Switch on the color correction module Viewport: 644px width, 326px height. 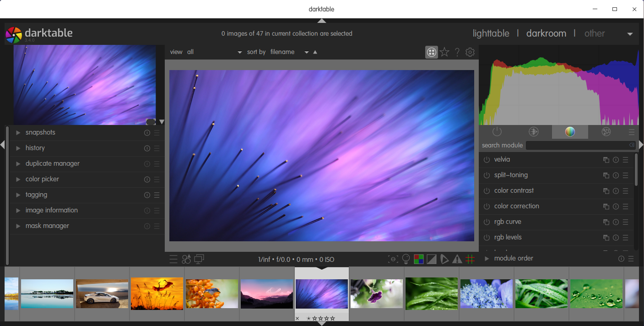[x=487, y=206]
